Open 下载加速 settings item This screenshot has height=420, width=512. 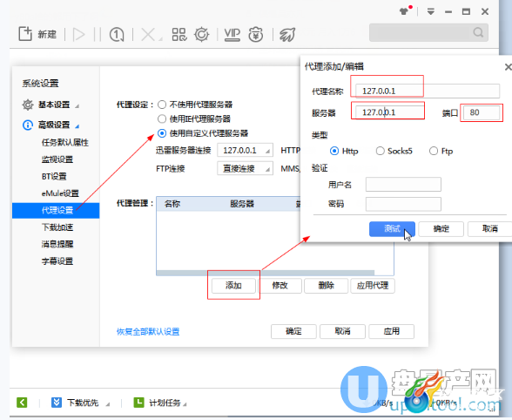(57, 227)
